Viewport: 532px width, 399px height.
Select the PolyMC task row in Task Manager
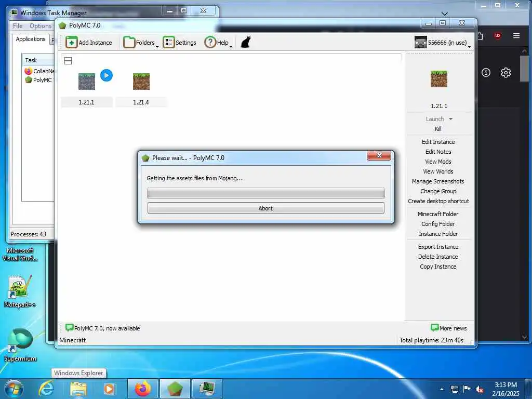point(38,79)
